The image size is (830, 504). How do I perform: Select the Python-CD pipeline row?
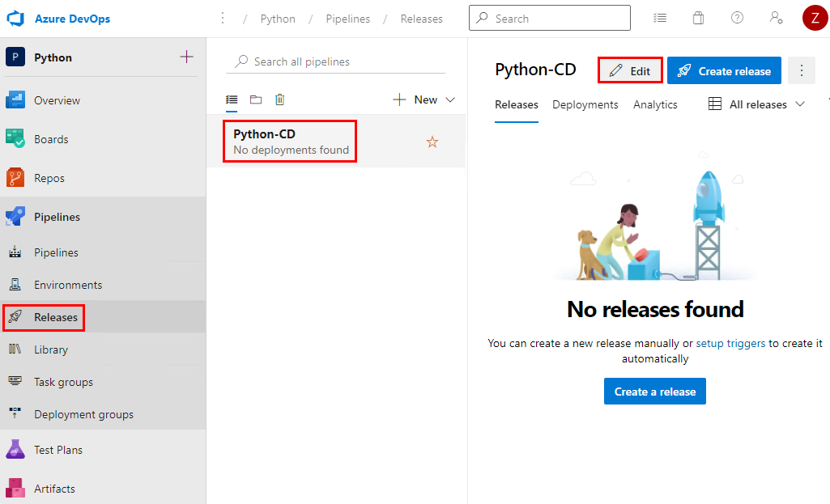point(337,142)
